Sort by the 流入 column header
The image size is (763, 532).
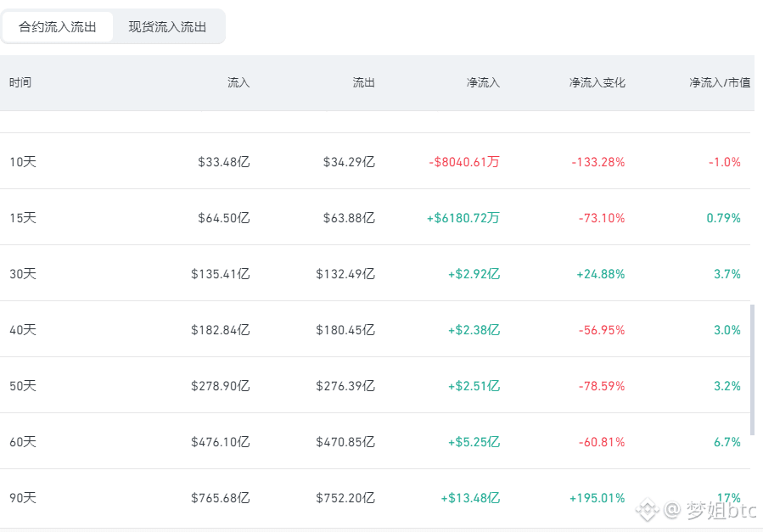point(238,82)
